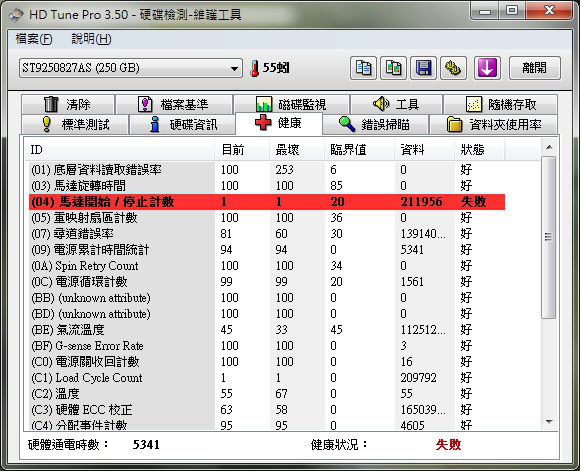Click the ID column header
Screen dimensions: 580x471
119,150
